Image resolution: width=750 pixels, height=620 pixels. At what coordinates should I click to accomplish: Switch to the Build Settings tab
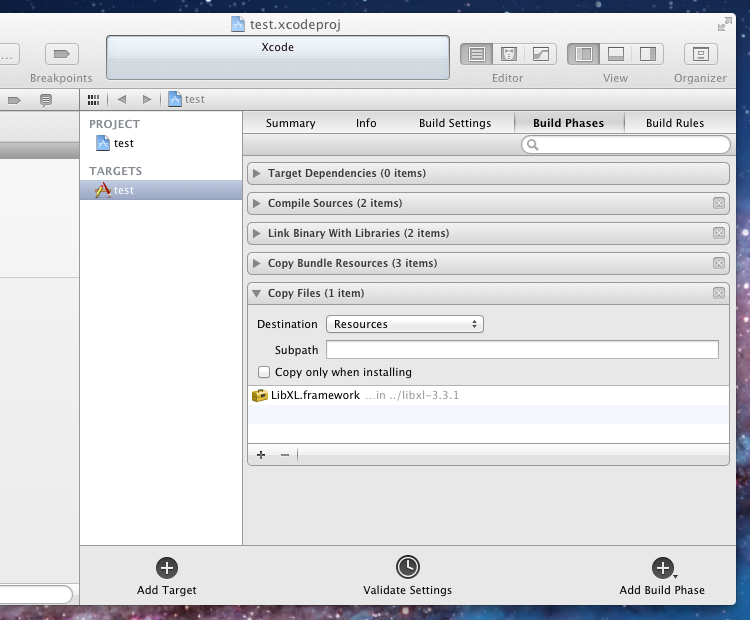tap(455, 123)
